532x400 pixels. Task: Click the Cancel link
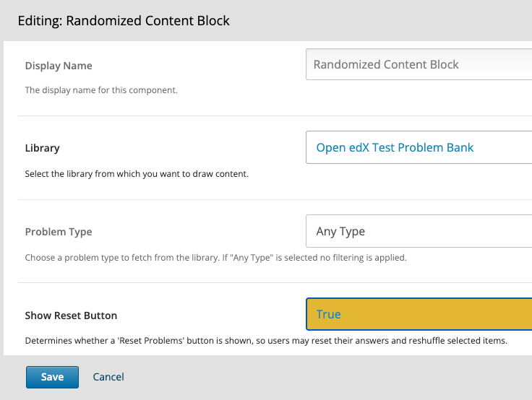pos(108,377)
